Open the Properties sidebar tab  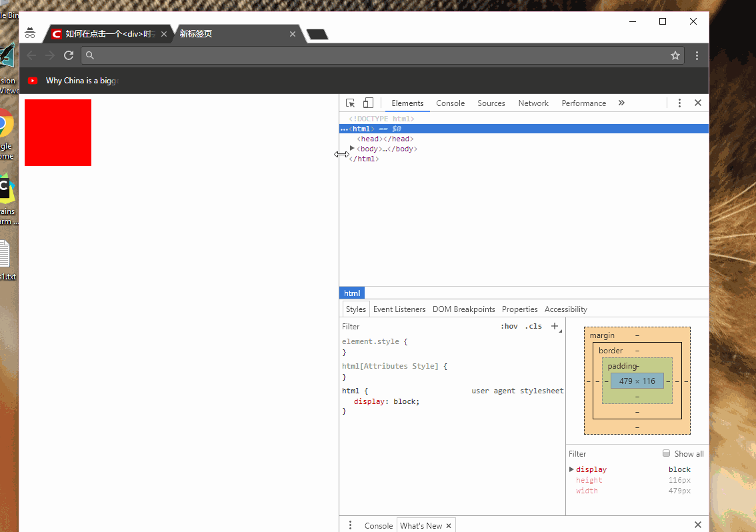520,309
